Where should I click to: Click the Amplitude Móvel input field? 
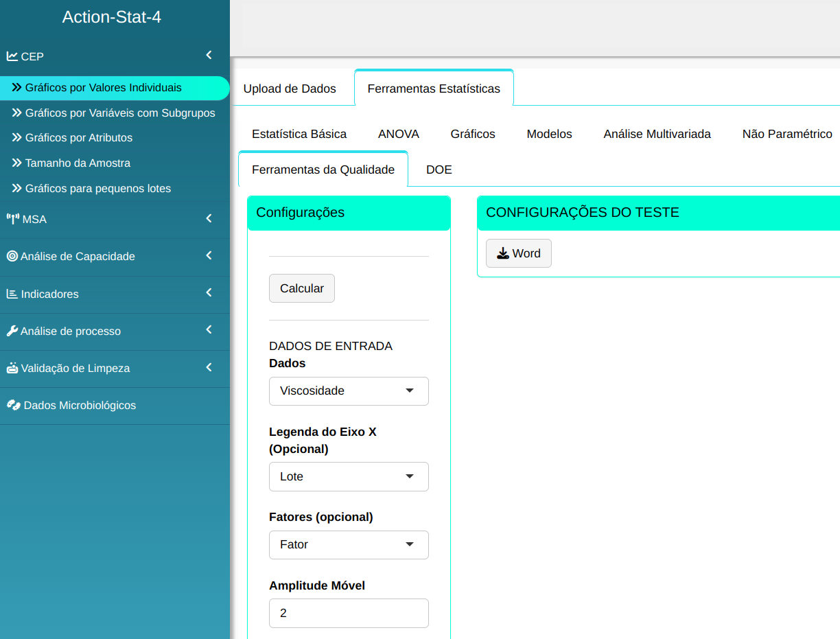tap(349, 613)
